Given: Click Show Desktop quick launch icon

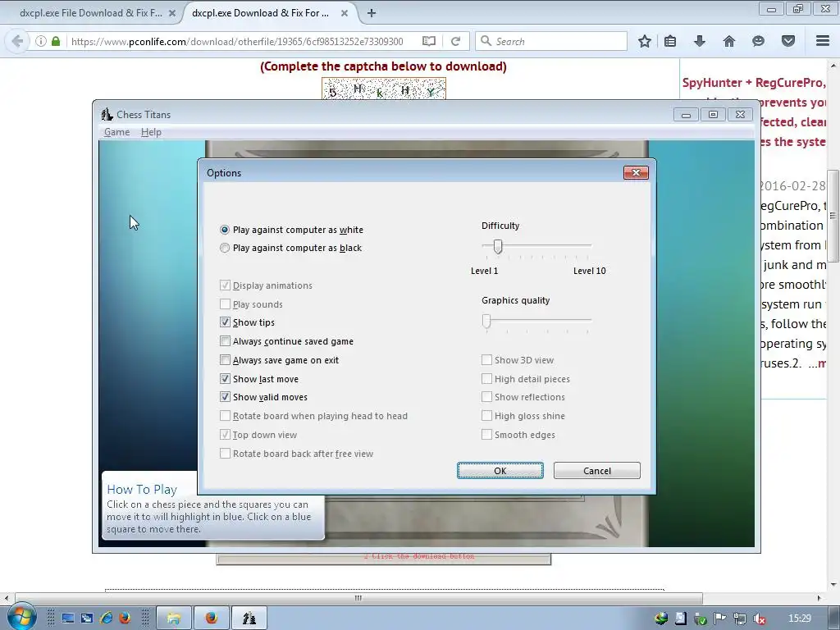Looking at the screenshot, I should point(67,619).
